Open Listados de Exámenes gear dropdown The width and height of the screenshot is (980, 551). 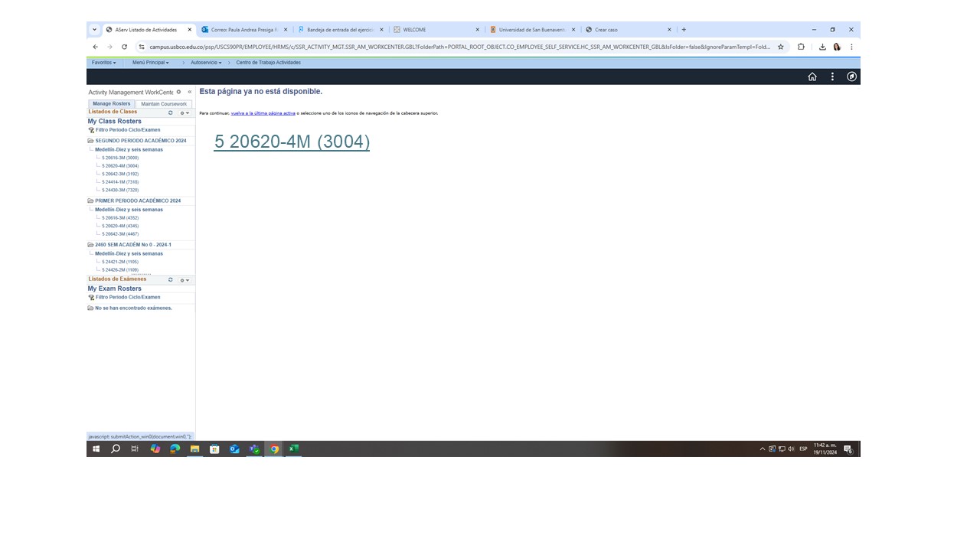point(185,280)
